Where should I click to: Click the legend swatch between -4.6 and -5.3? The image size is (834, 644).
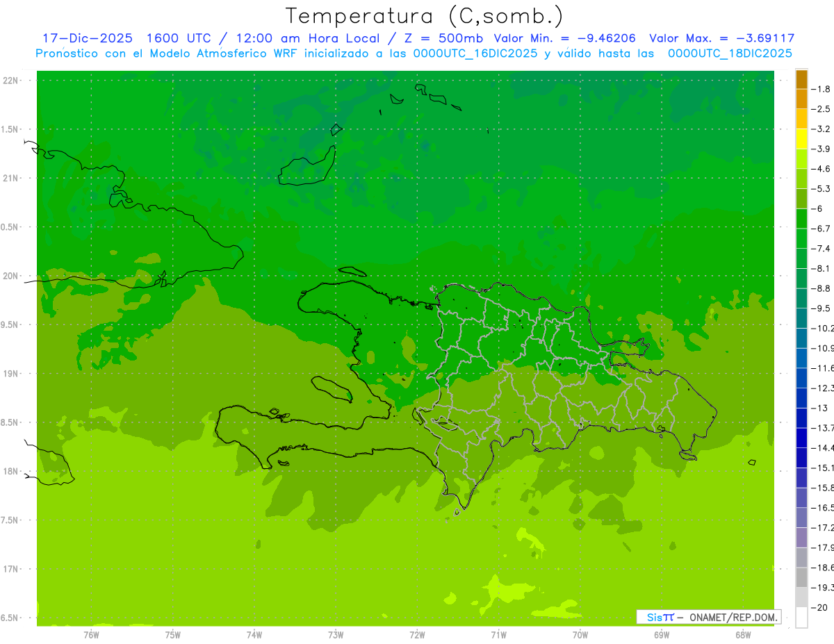click(x=801, y=179)
